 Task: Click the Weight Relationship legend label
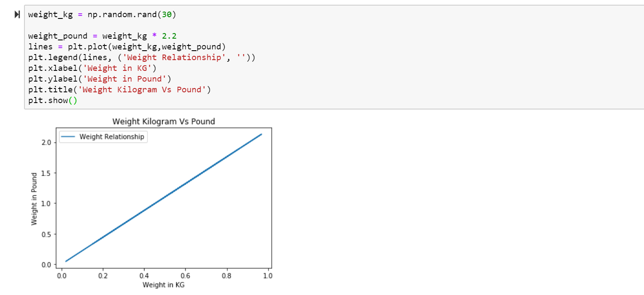pyautogui.click(x=112, y=137)
